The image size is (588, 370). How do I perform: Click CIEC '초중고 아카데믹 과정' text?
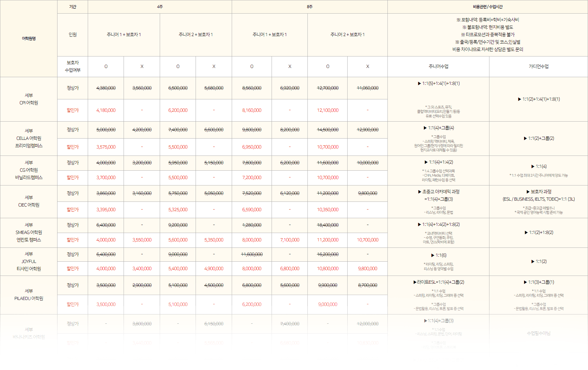[439, 192]
